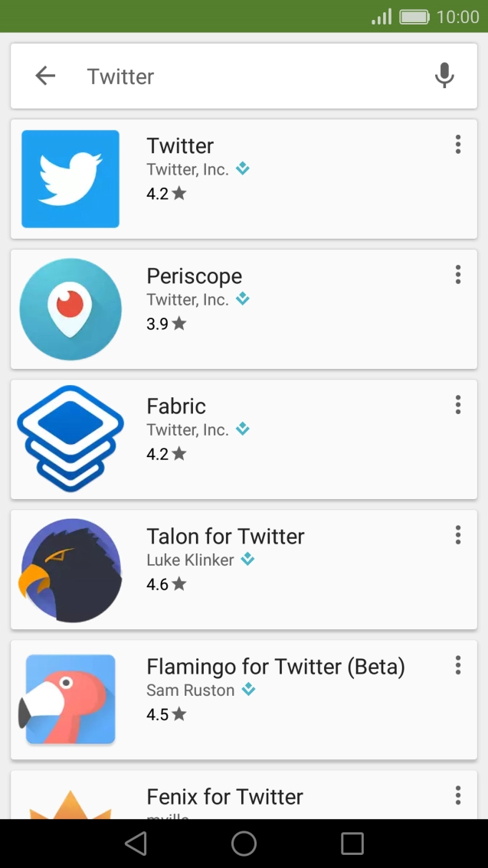
Task: Open the Periscope app title link
Action: pos(194,276)
